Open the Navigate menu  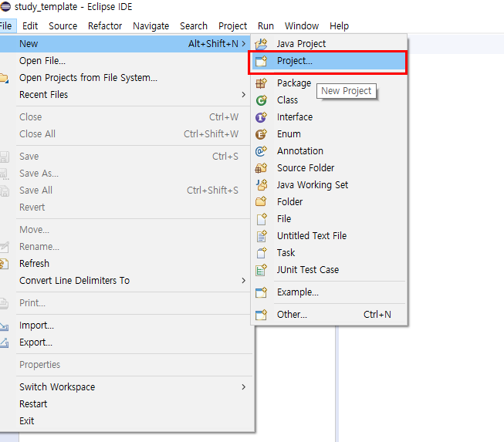[x=151, y=26]
